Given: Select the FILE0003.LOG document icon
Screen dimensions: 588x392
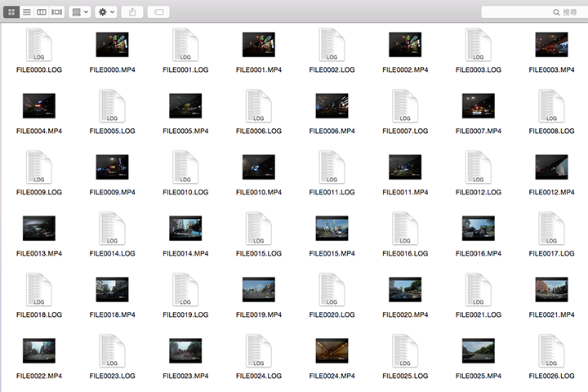Looking at the screenshot, I should point(478,45).
